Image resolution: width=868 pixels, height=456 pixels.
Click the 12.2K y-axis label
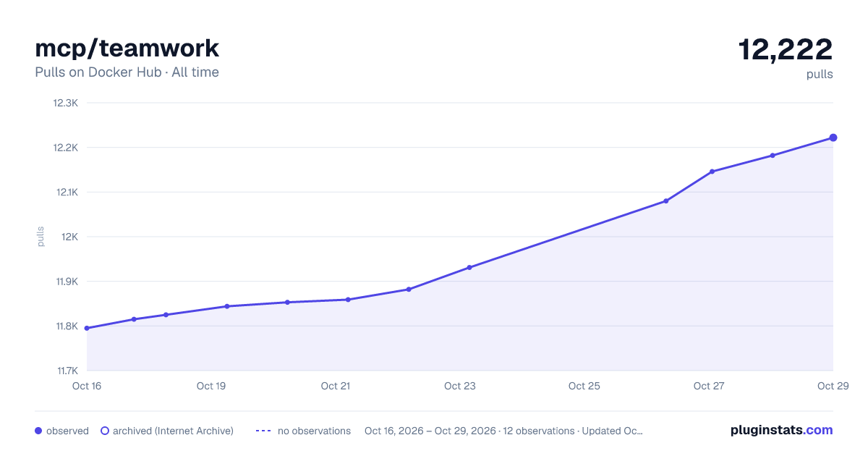[x=65, y=148]
